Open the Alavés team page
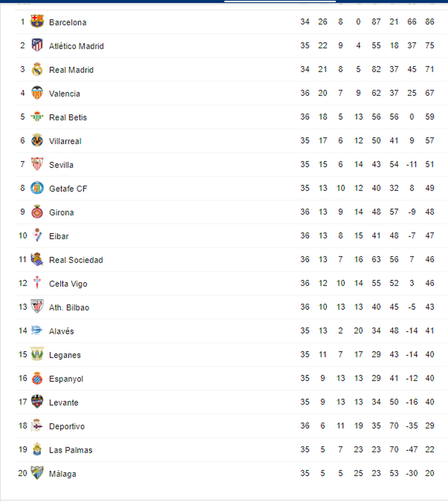The height and width of the screenshot is (502, 448). click(x=61, y=331)
